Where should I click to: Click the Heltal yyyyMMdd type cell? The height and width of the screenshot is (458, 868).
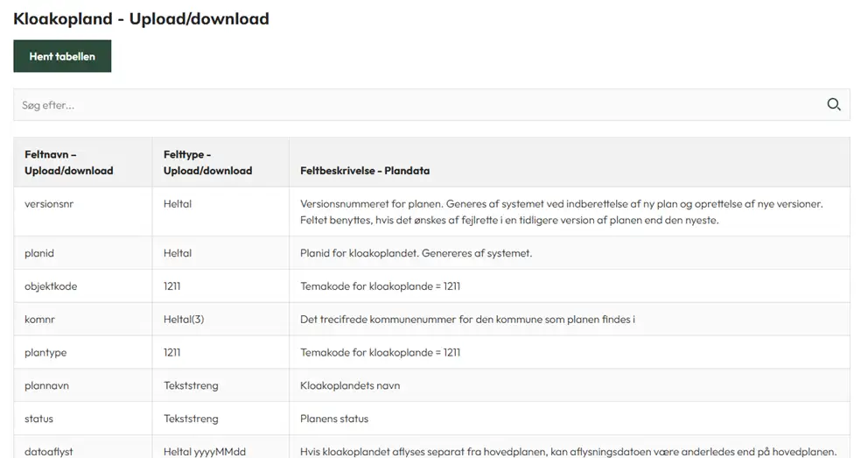(x=220, y=447)
